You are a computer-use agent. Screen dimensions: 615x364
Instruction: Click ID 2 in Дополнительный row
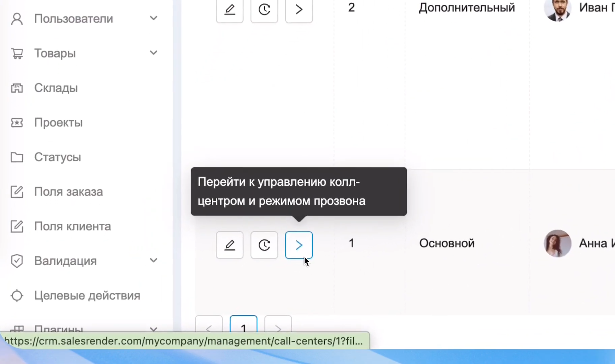351,8
